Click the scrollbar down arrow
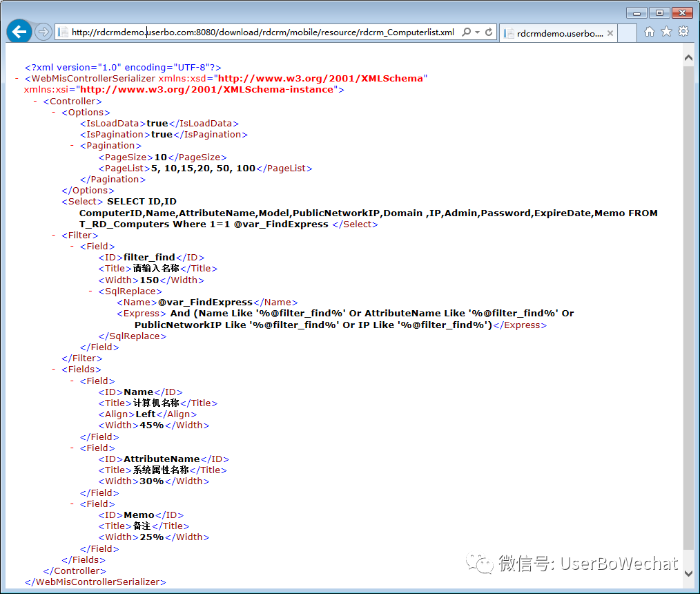Screen dimensions: 700x594 [x=688, y=573]
